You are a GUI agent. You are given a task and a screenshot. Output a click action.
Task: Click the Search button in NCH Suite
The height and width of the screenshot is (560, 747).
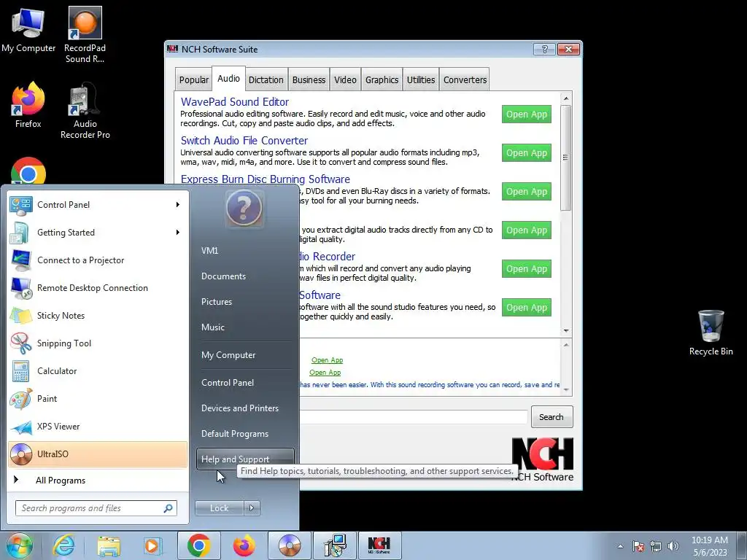pos(551,417)
